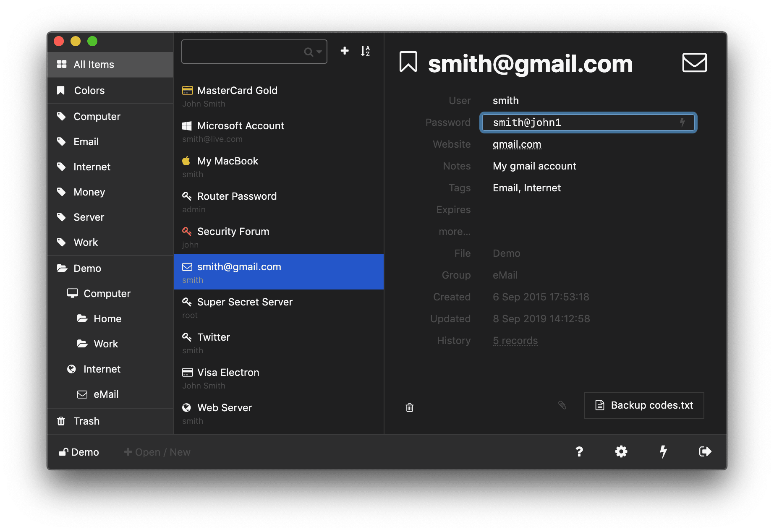Click the Visa Electron card icon

pyautogui.click(x=187, y=373)
